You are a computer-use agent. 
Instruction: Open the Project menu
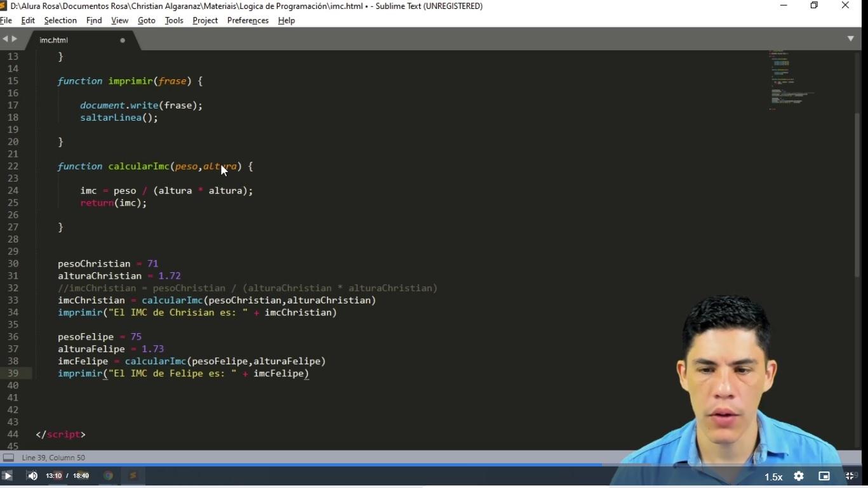coord(205,20)
